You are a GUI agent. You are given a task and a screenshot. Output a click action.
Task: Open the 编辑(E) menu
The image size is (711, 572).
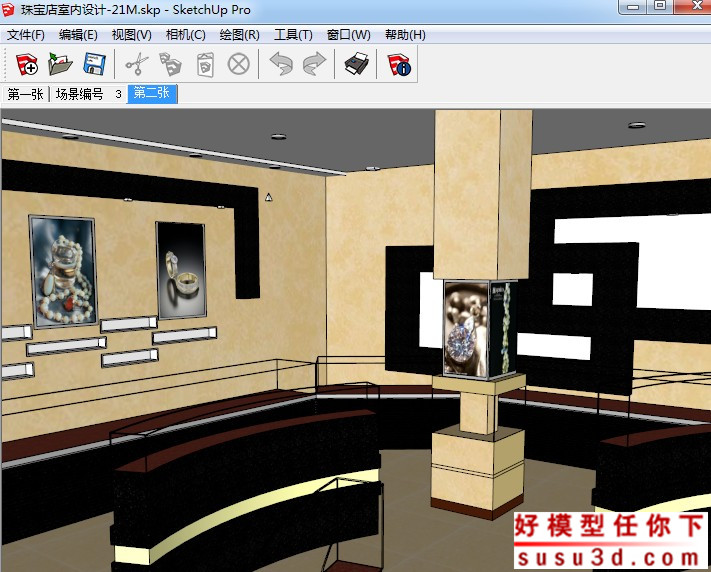coord(78,35)
